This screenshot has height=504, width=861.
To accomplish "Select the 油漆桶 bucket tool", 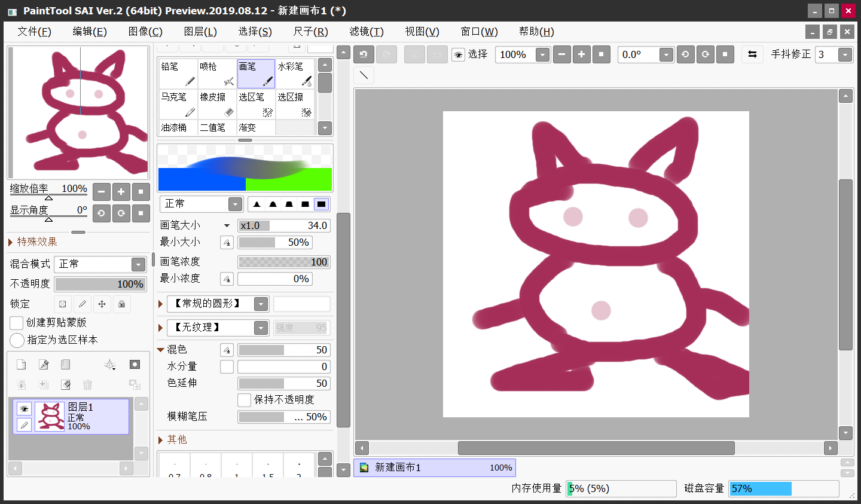I will coord(178,127).
